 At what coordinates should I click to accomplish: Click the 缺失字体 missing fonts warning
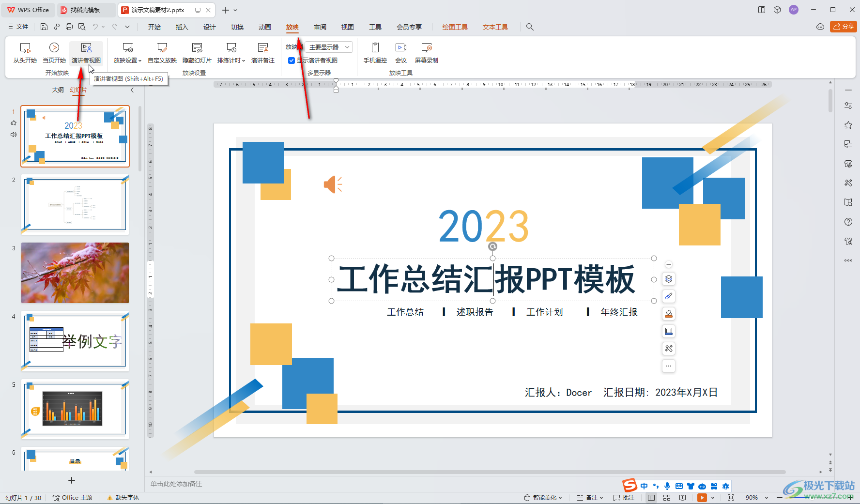point(123,498)
